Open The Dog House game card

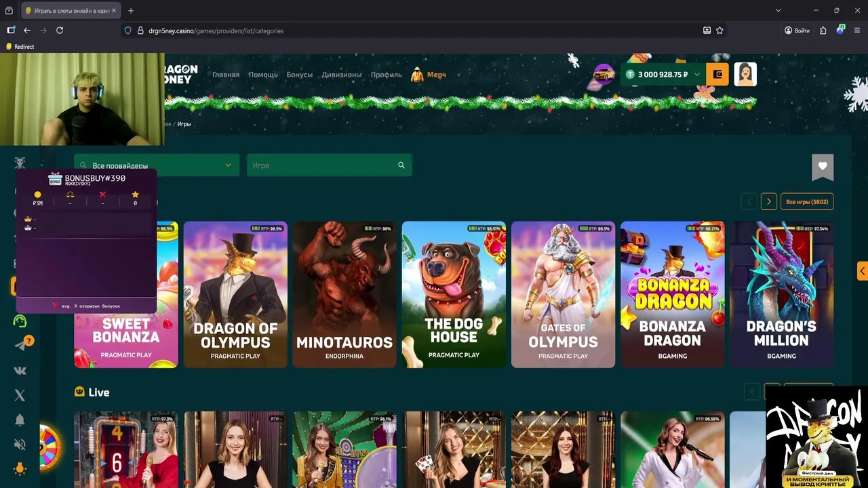click(454, 295)
